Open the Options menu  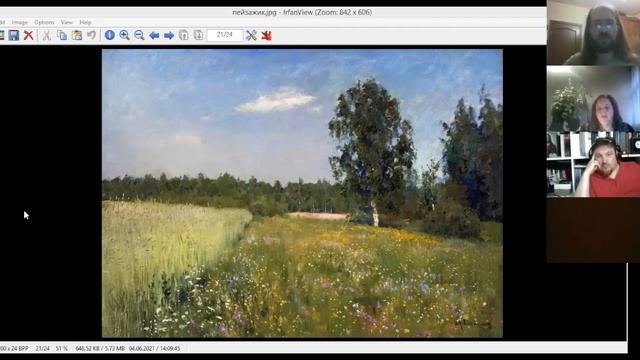tap(44, 22)
